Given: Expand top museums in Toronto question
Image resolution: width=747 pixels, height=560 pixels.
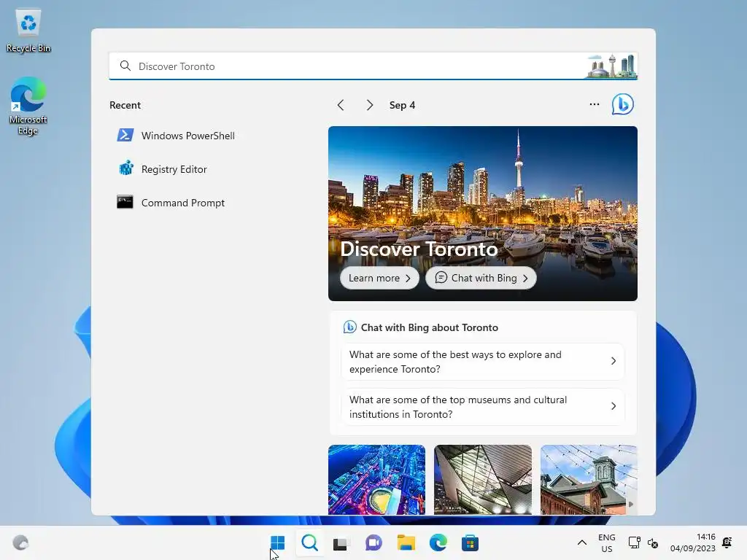Looking at the screenshot, I should point(483,407).
